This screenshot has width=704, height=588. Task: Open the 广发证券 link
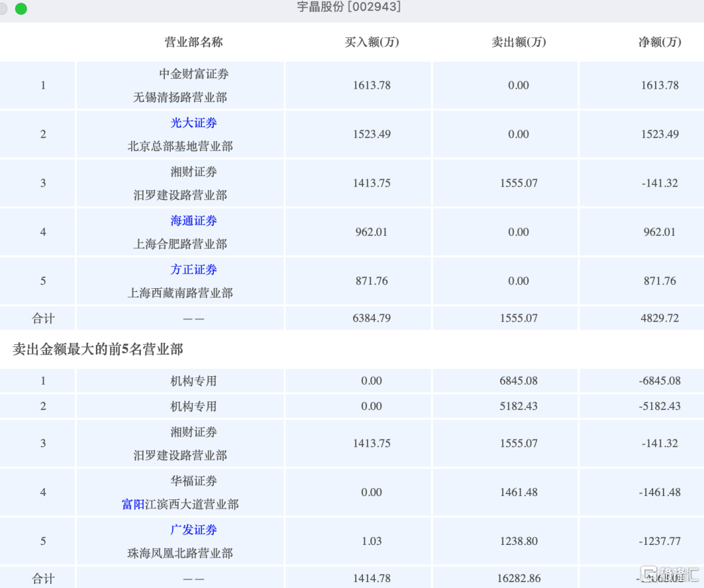[x=194, y=529]
